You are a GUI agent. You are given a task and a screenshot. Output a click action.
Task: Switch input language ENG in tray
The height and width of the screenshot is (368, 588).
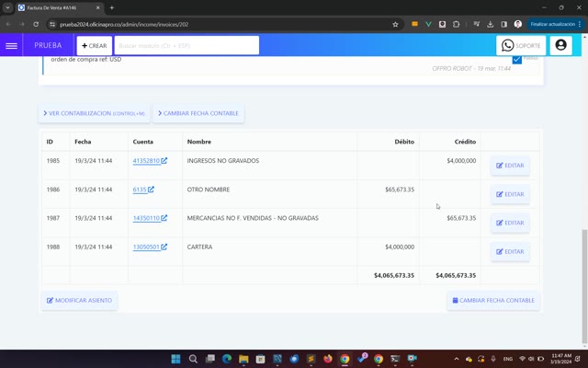[x=508, y=359]
